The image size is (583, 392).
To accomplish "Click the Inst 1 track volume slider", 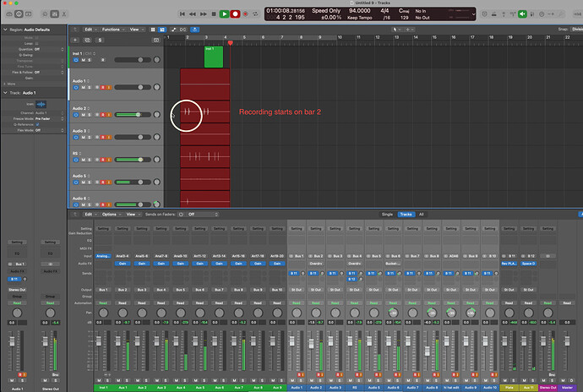I will (x=133, y=59).
